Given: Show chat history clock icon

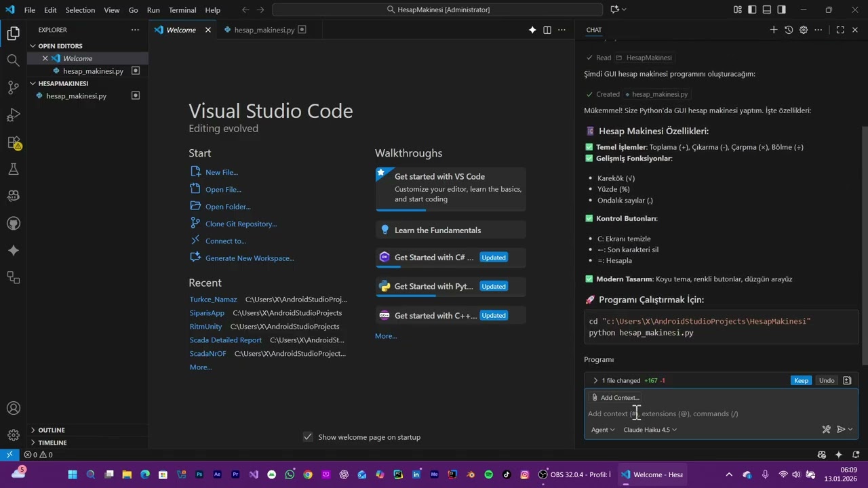Looking at the screenshot, I should (x=789, y=30).
